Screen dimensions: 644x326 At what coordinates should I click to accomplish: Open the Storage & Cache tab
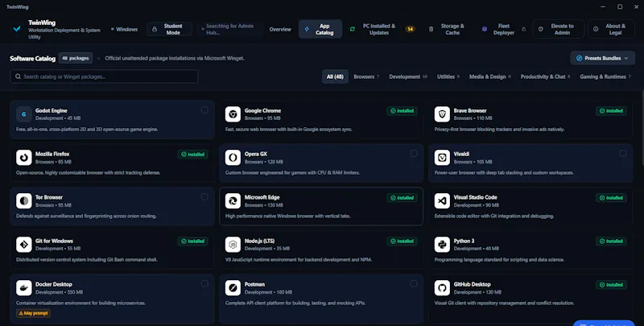448,29
